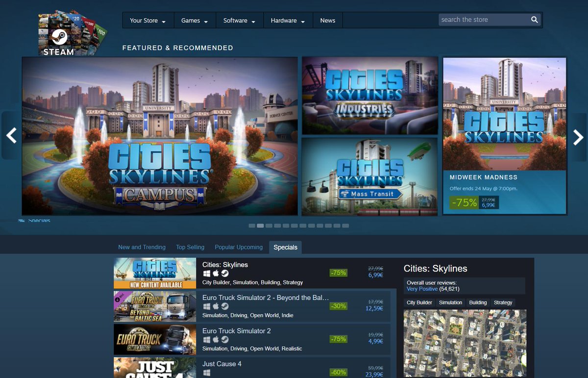The width and height of the screenshot is (588, 378).
Task: Click Cities: Skylines heading in side panel
Action: [436, 269]
